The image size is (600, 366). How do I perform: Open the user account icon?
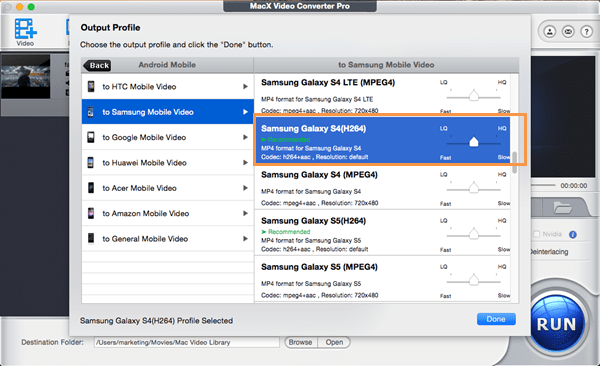coord(549,31)
